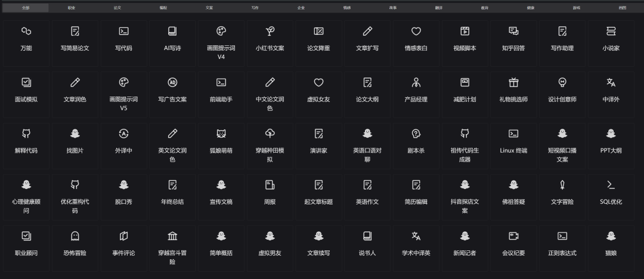Switch to the 论文 category tab
The width and height of the screenshot is (644, 279).
117,8
